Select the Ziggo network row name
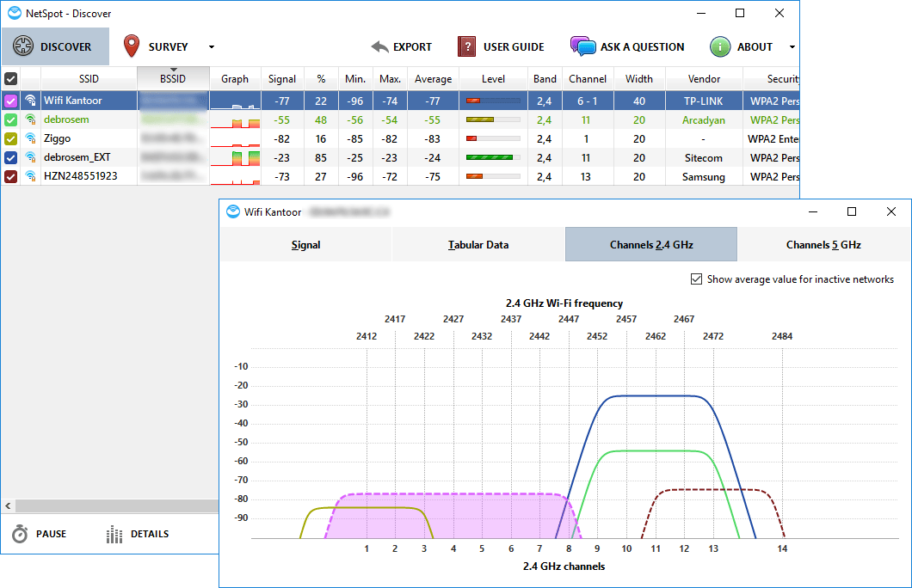 (x=57, y=138)
